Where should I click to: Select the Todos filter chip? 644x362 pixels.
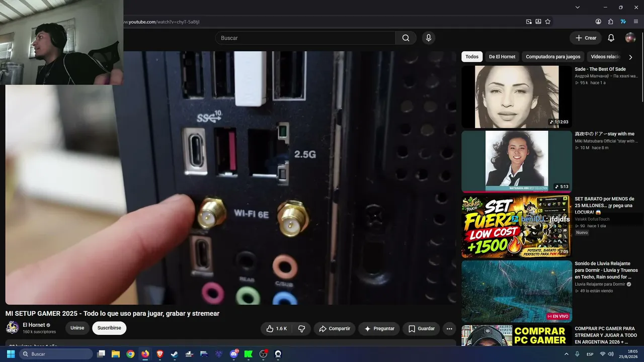pos(472,57)
